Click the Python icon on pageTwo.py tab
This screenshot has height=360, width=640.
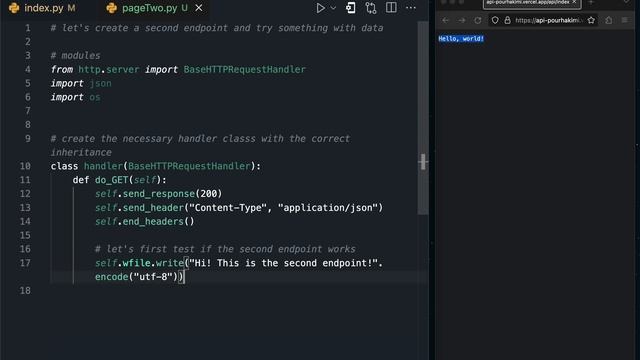coord(111,8)
